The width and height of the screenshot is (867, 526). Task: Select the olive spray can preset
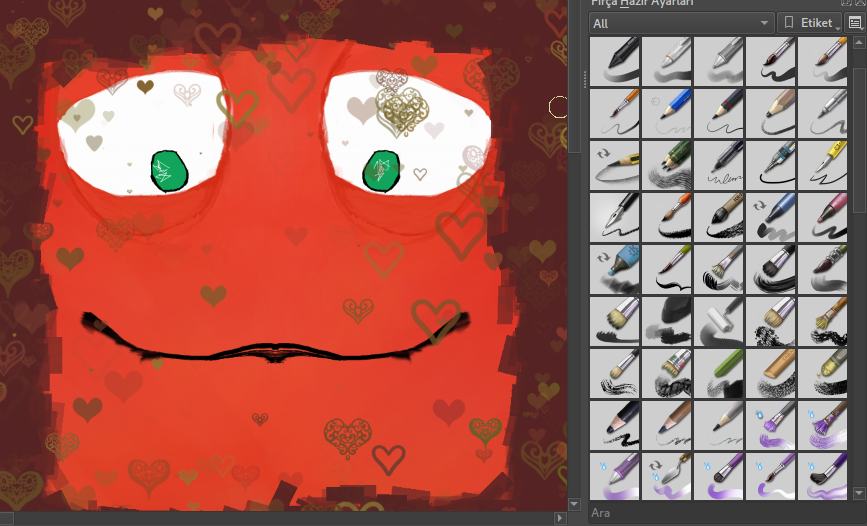822,373
